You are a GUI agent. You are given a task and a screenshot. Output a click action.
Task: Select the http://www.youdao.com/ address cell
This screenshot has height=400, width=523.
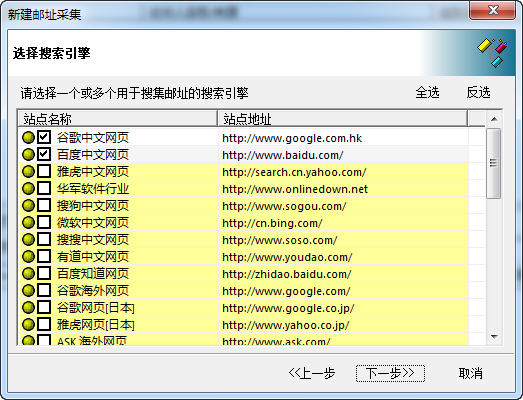(343, 257)
